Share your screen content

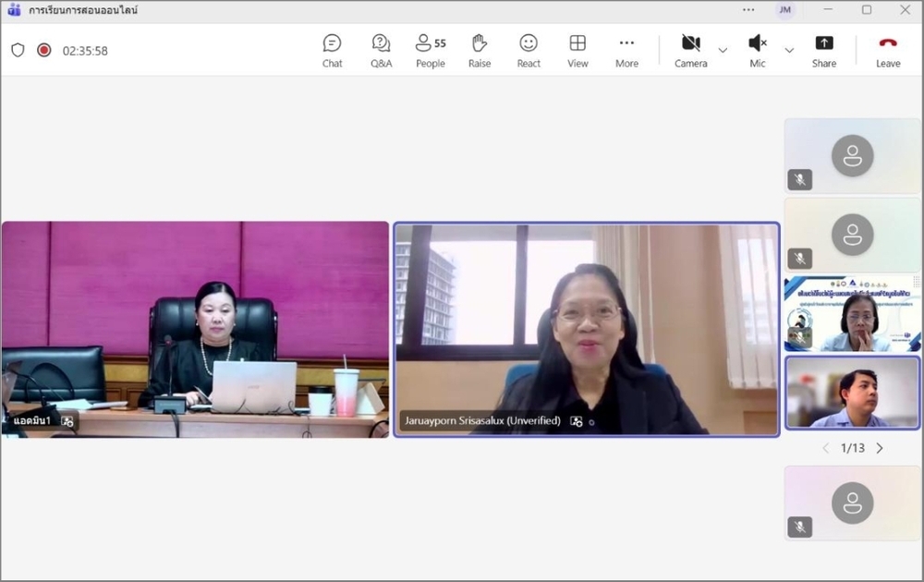823,50
